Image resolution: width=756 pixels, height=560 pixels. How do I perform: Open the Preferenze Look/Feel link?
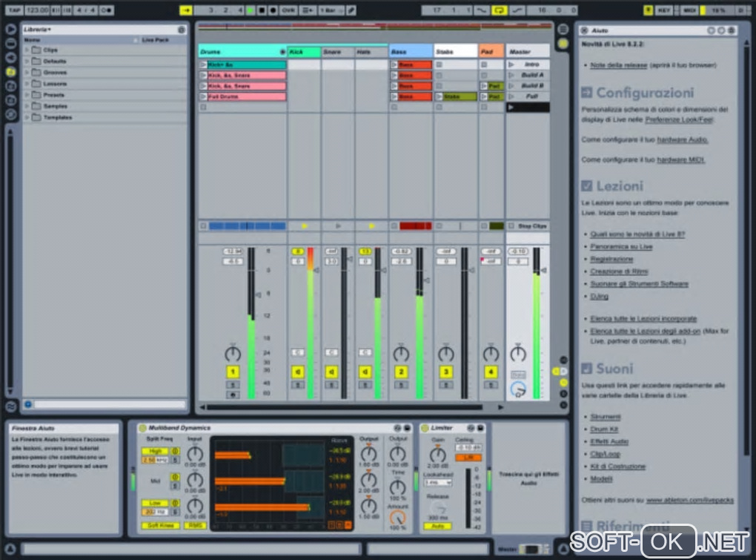[x=679, y=119]
